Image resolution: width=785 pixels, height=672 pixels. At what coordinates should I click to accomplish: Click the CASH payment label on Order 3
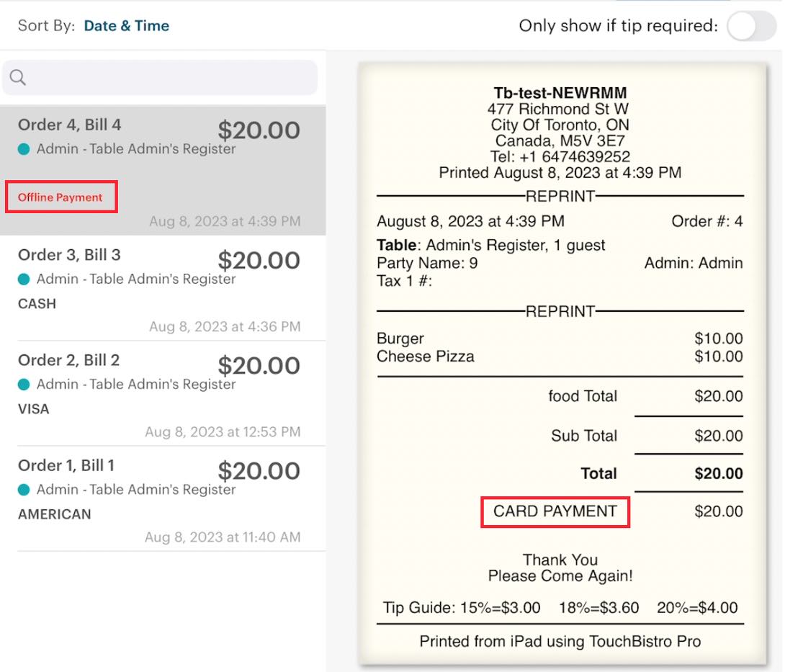(37, 303)
